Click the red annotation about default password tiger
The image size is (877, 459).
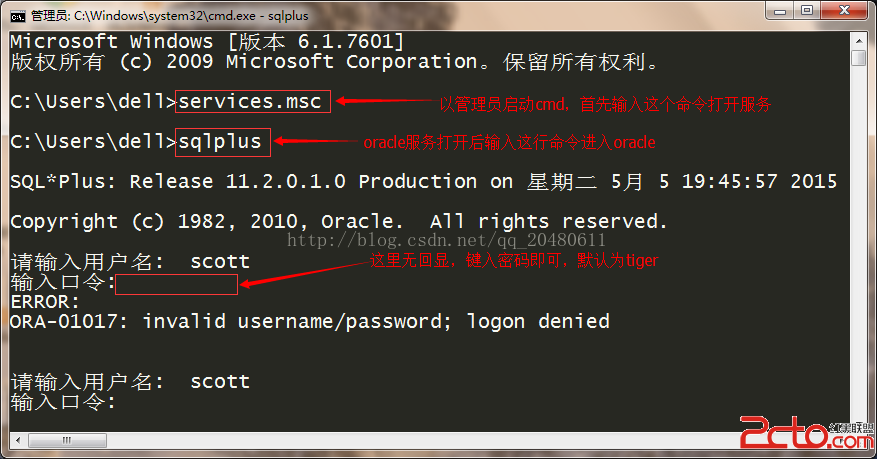point(514,260)
